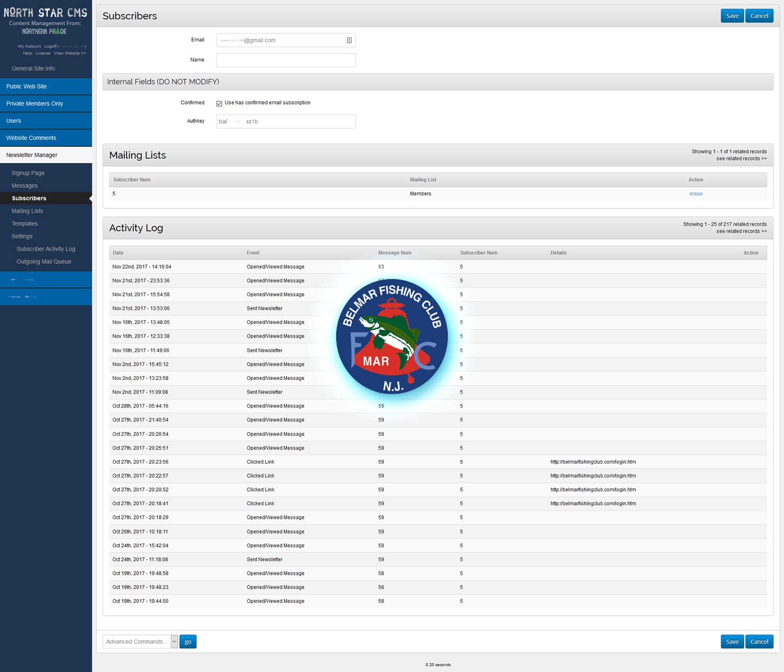Click message 58 in Oct 19th 19:44:00 row

point(381,601)
